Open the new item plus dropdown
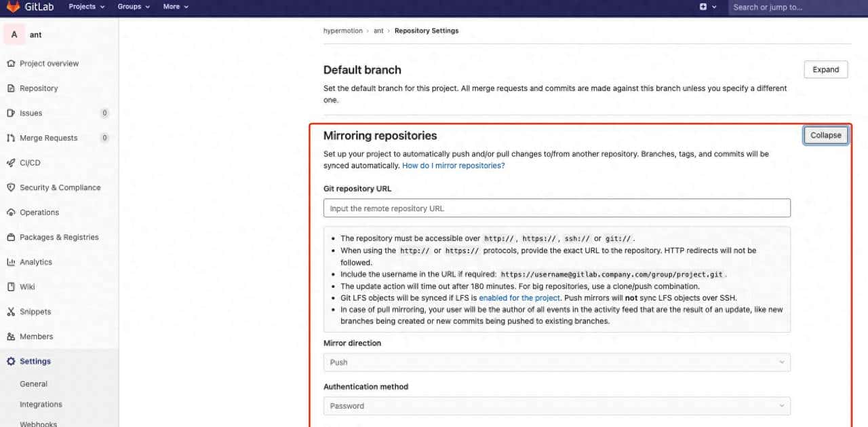The width and height of the screenshot is (868, 427). pos(707,7)
